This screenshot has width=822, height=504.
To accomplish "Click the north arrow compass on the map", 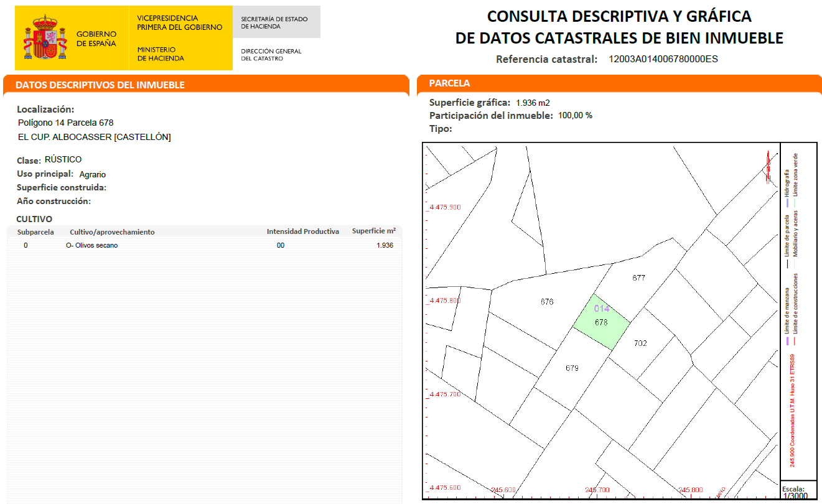I will (768, 167).
